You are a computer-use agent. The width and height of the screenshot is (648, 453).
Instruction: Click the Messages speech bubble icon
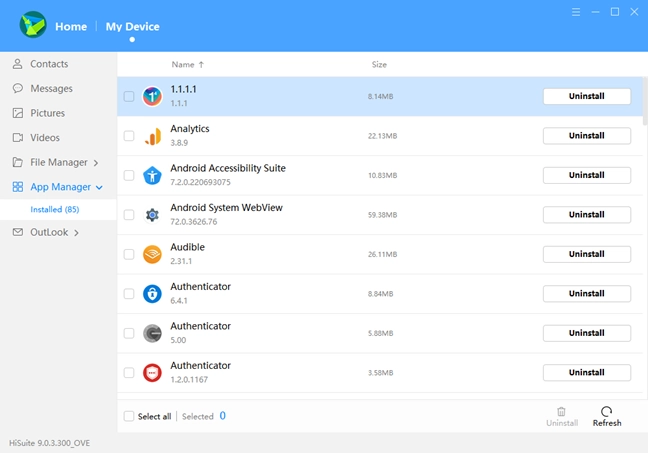18,88
